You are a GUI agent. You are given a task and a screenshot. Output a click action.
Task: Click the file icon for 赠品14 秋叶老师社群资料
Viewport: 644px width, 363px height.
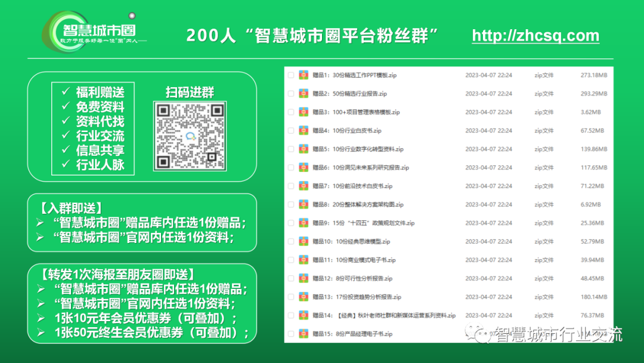point(304,315)
